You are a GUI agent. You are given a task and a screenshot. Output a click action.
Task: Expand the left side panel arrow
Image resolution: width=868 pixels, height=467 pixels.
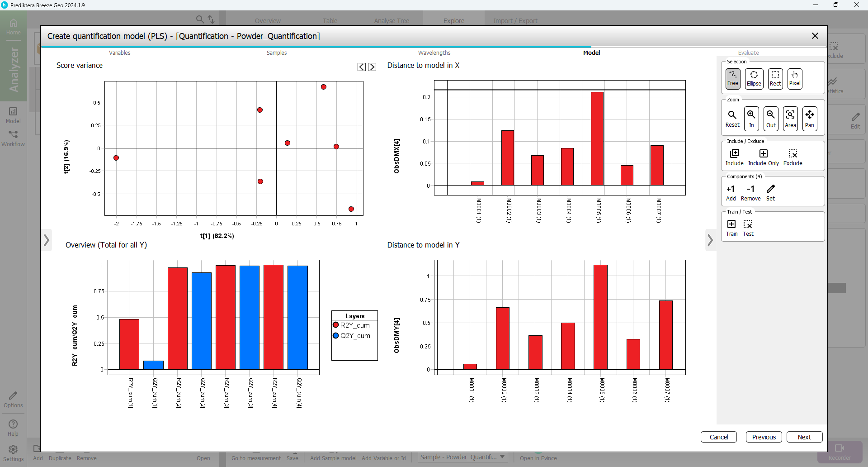(47, 240)
